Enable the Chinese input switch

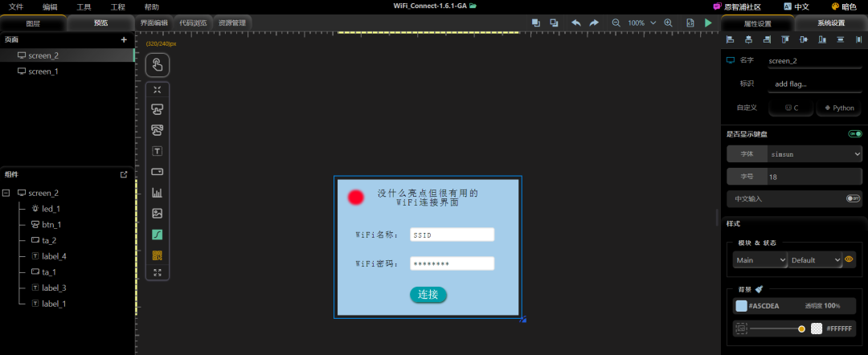[x=853, y=198]
